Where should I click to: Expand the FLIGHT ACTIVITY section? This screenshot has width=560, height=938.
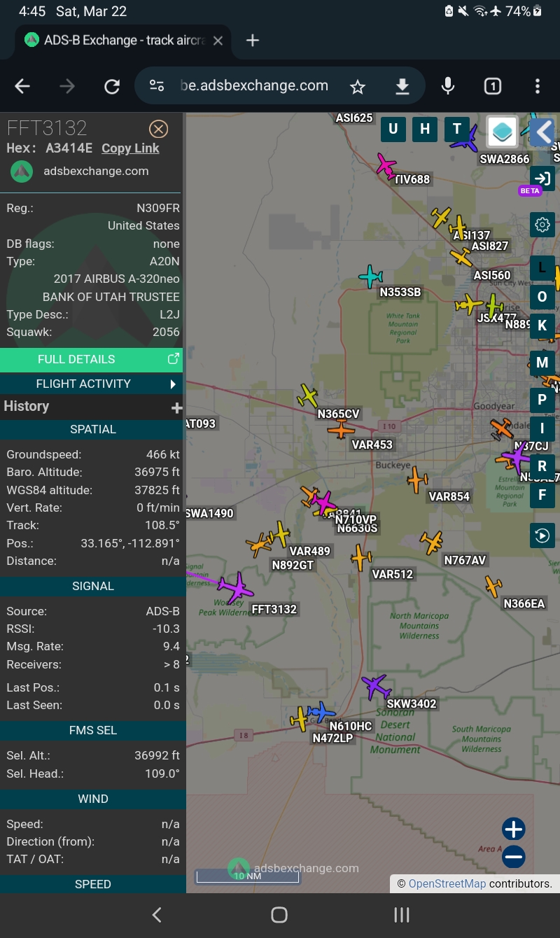point(91,384)
